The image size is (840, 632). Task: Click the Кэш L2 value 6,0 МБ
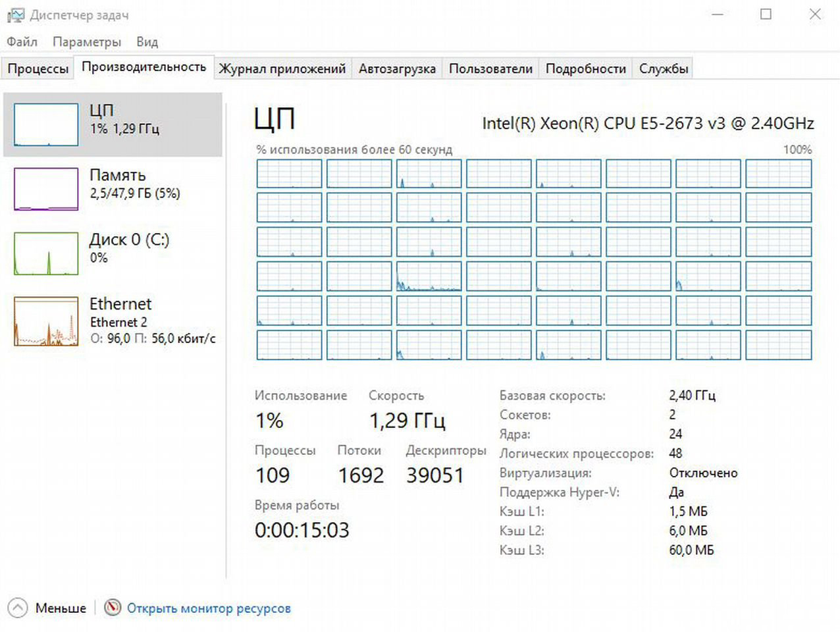(x=689, y=531)
